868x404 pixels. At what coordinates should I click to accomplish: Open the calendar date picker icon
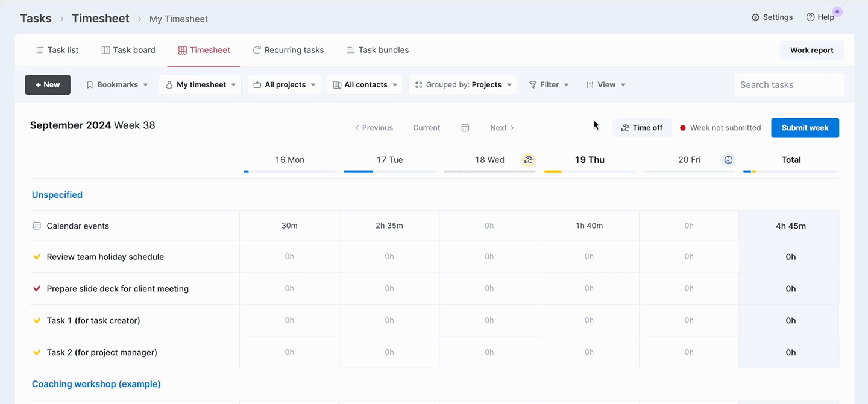click(x=465, y=128)
